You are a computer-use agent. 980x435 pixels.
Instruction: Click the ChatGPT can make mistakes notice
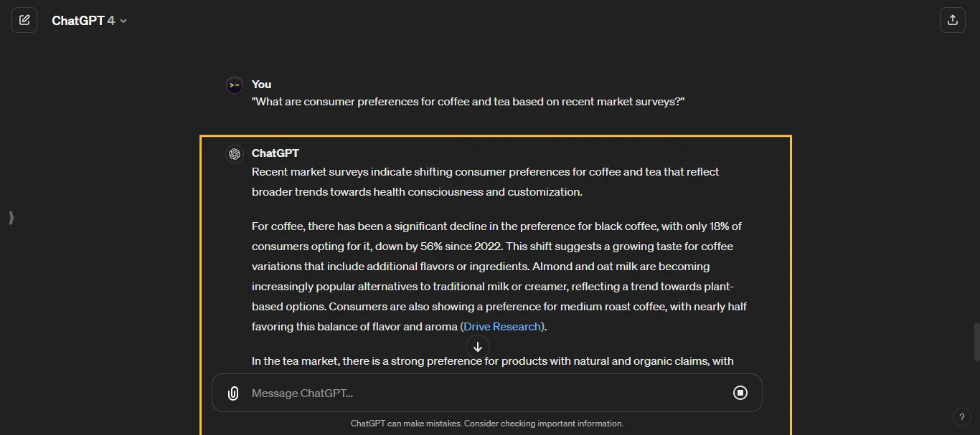coord(487,424)
